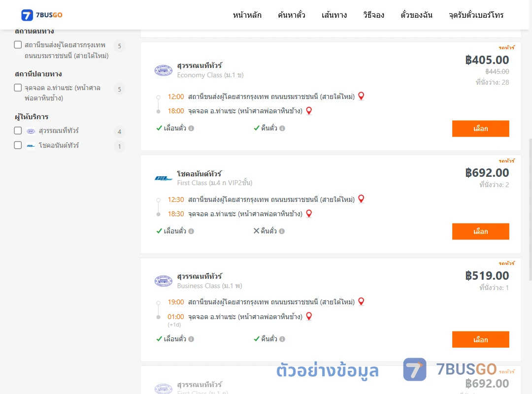Tick the Bangkok Southern terminal origin checkbox

(x=18, y=45)
